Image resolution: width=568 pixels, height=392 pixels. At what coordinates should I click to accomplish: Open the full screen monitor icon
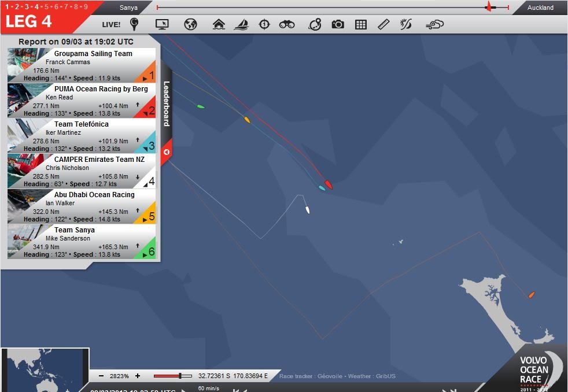[x=162, y=24]
